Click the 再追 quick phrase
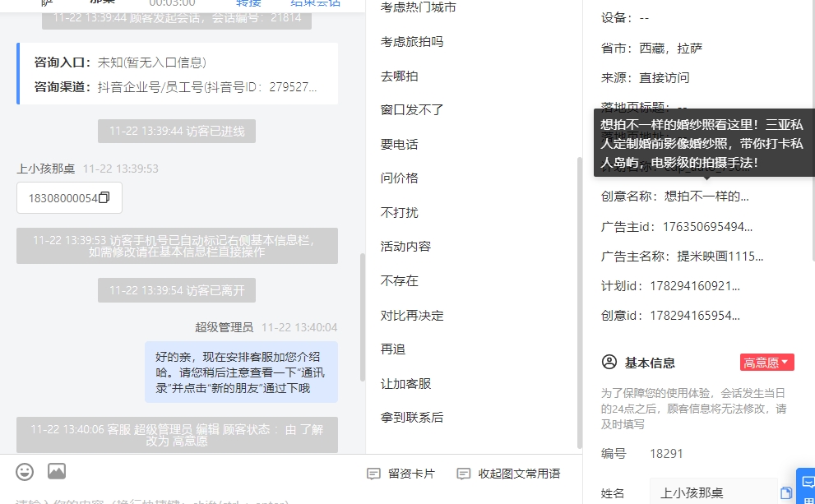The image size is (815, 504). [393, 349]
